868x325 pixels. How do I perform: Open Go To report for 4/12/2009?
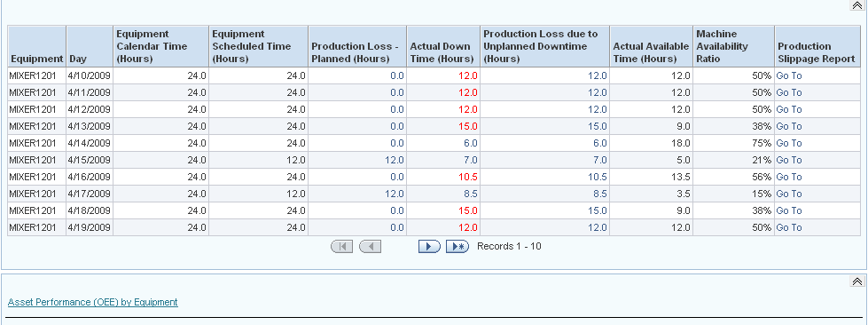pyautogui.click(x=789, y=109)
